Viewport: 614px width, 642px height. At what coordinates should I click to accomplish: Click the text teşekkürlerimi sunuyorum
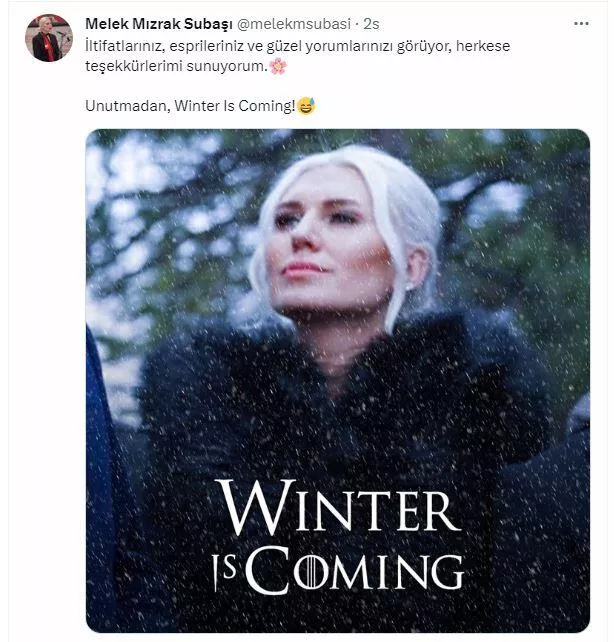(176, 66)
